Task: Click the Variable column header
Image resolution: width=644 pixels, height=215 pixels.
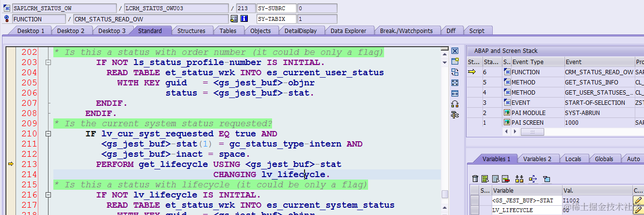Action: pos(527,190)
